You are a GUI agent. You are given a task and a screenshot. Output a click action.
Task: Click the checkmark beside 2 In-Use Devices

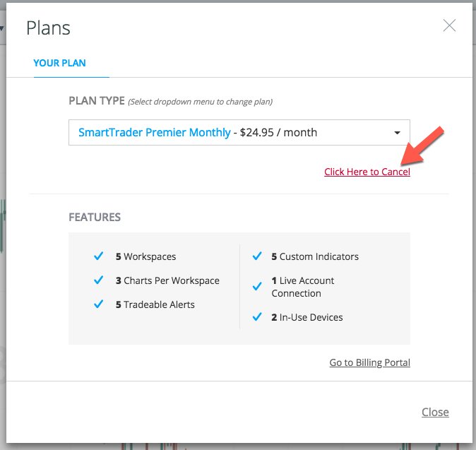257,317
